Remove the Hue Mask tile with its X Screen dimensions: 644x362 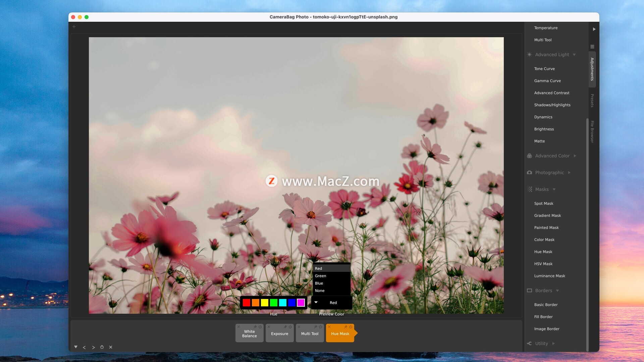coord(329,327)
